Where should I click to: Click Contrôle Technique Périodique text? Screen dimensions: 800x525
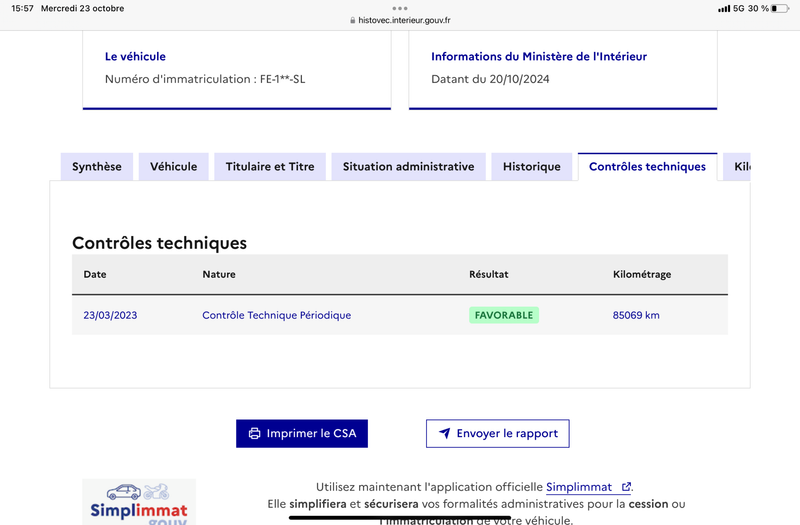click(x=277, y=315)
